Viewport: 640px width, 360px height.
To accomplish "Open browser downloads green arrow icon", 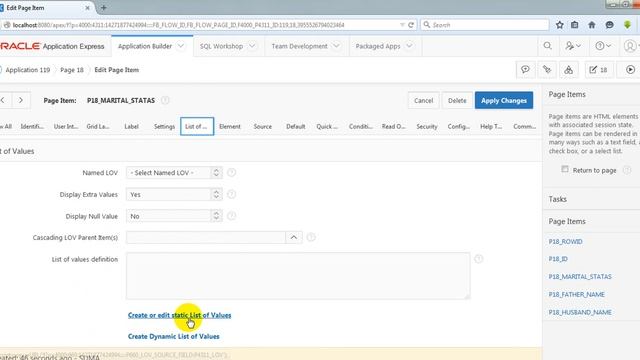I will tap(627, 25).
